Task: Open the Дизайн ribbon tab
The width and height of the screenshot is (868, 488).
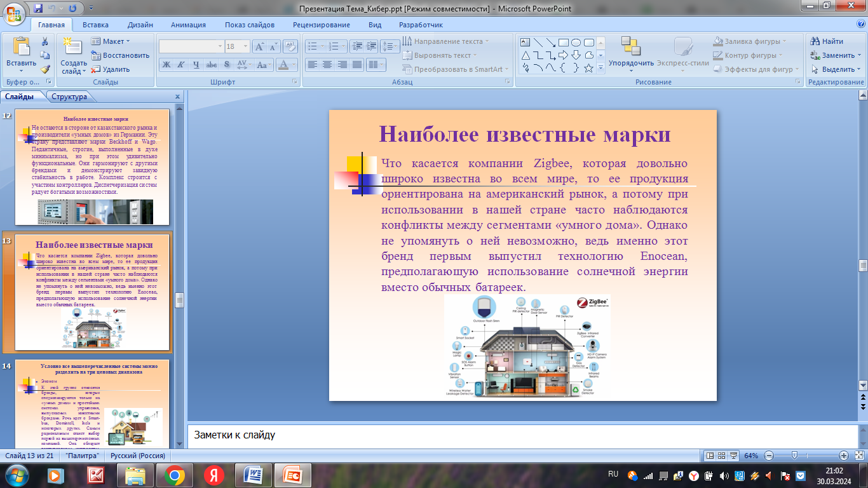Action: coord(140,25)
